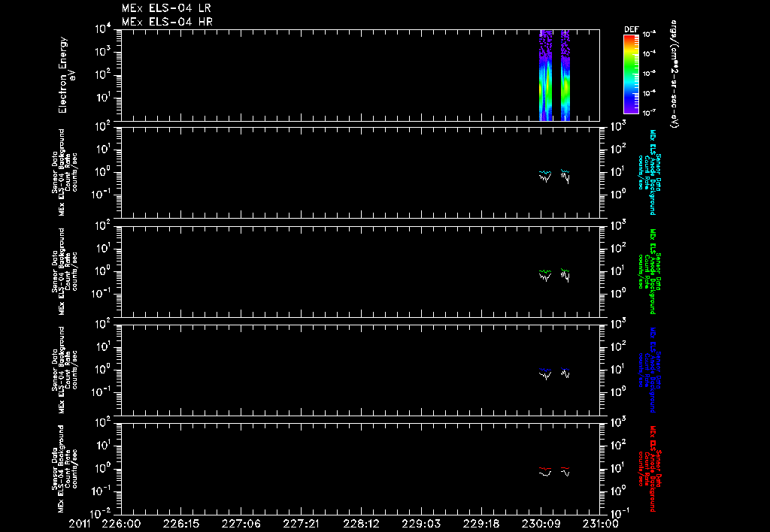
Task: Select the cyan right-axis background count label
Action: [649, 172]
